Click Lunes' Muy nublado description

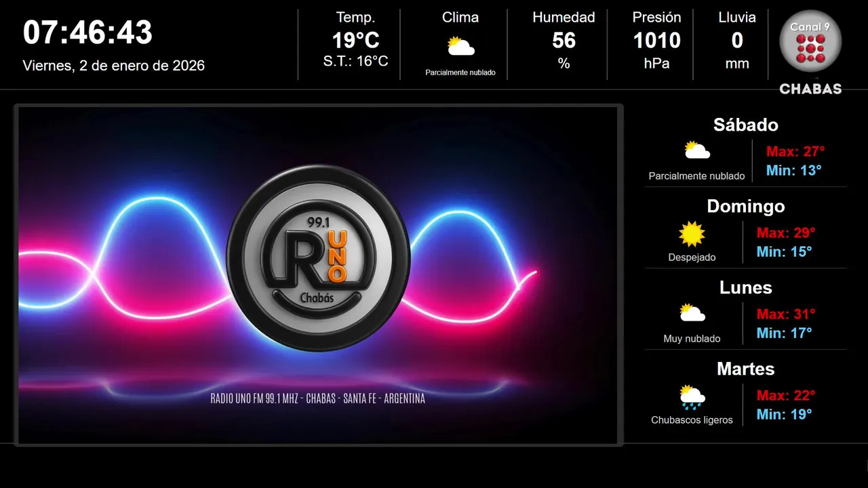point(692,339)
